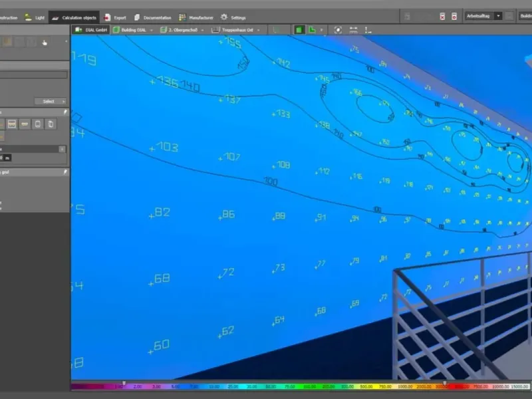This screenshot has width=532, height=399.
Task: Open the Documentation tab
Action: [x=153, y=18]
